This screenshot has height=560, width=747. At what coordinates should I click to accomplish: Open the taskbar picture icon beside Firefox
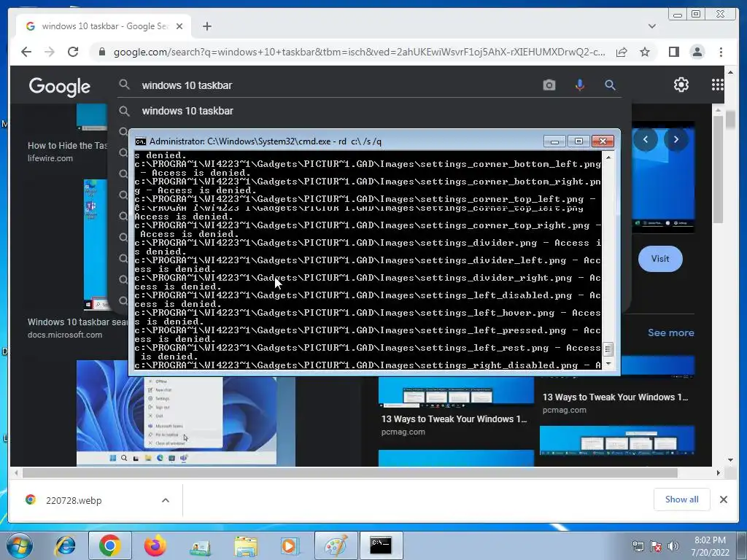[200, 545]
